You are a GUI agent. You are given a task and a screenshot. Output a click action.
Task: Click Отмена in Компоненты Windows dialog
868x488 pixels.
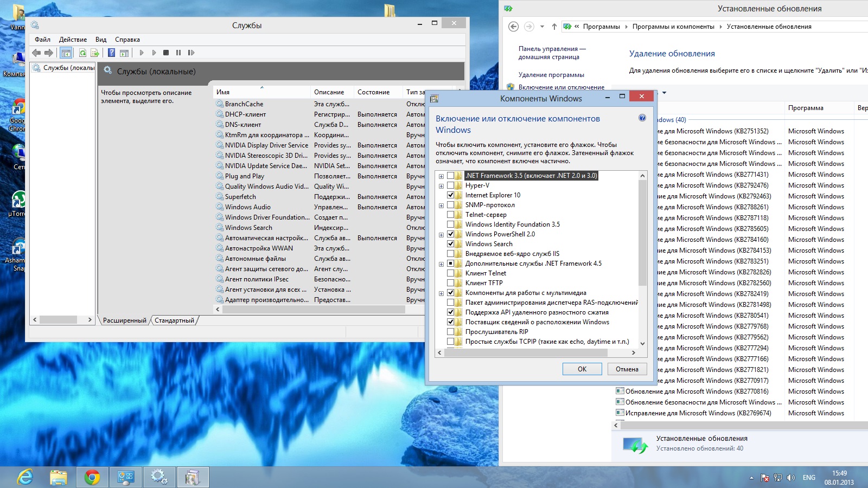[x=627, y=369]
